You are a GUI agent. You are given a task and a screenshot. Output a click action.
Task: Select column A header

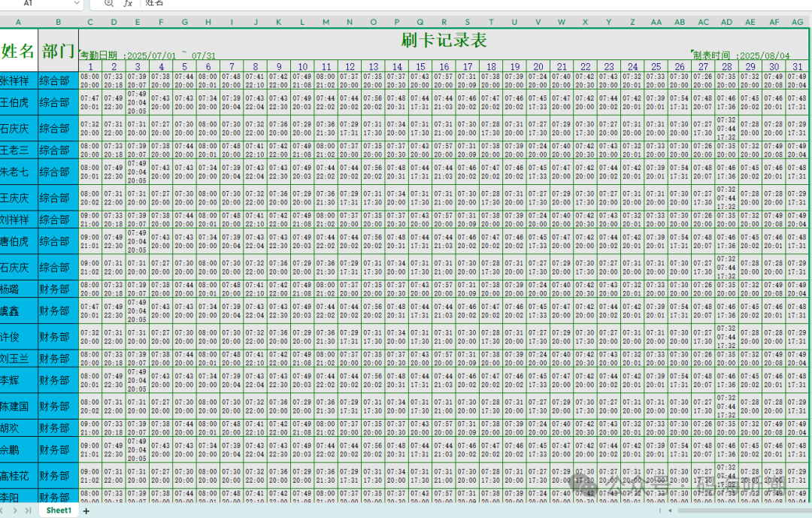point(18,23)
